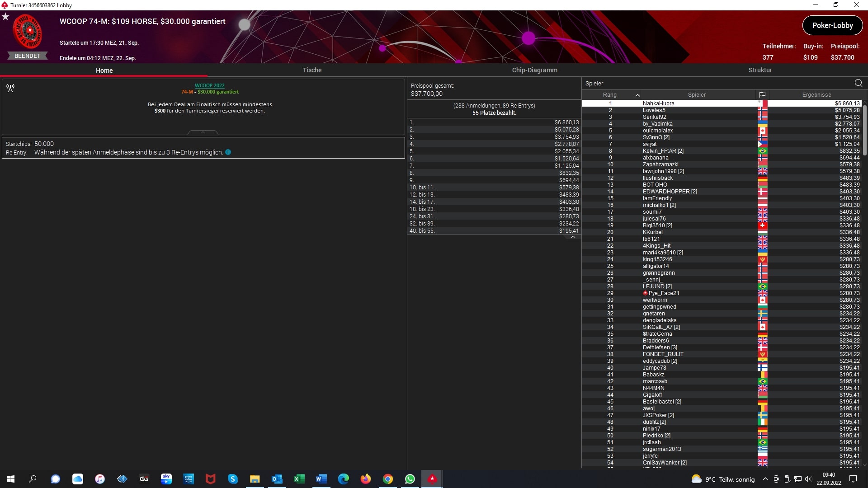Open the notification center icon
Screen dimensions: 868x488
click(x=854, y=479)
